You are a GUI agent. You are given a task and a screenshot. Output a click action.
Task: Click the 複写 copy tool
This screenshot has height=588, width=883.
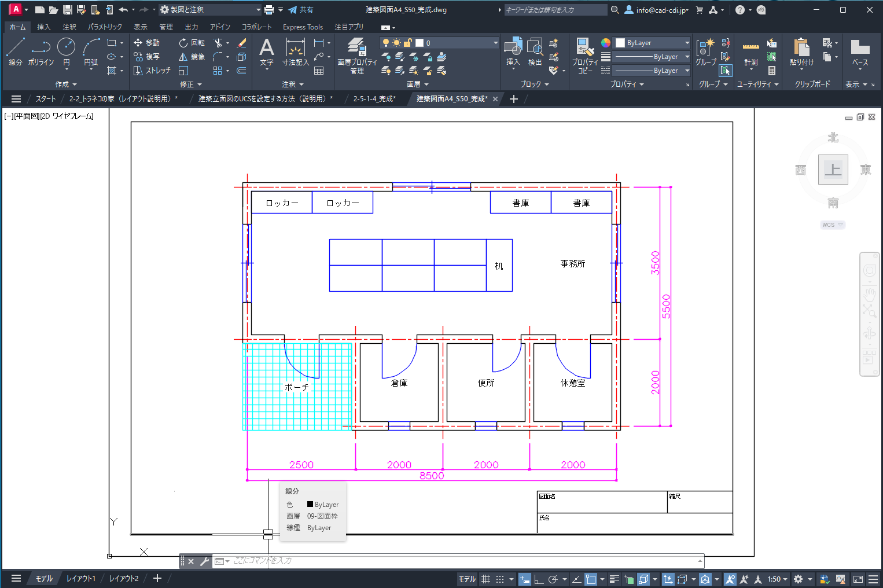146,57
